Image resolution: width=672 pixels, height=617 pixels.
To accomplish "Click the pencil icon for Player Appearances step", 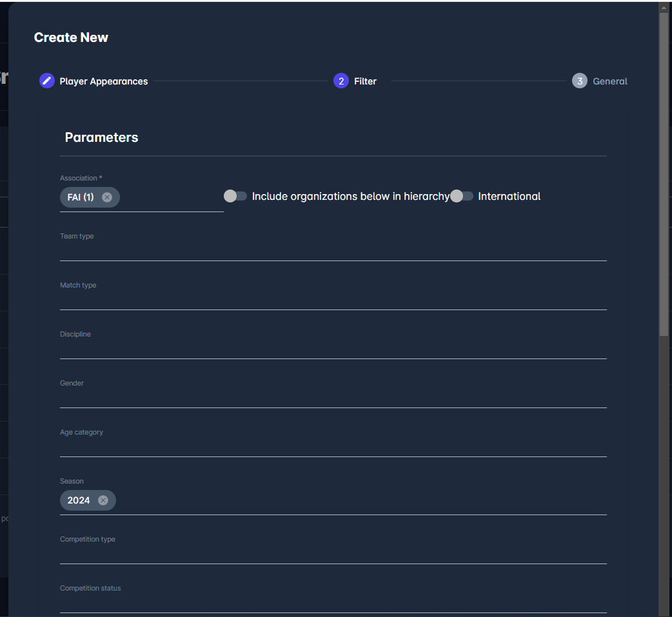I will (46, 81).
